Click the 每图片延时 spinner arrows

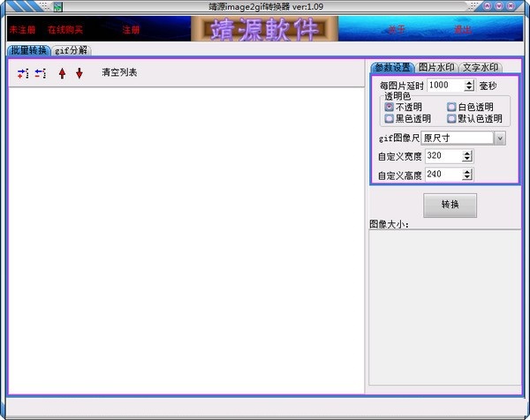(x=468, y=86)
